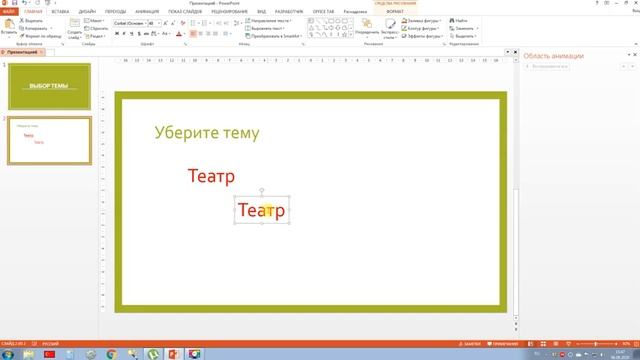
Task: Activate Format Painter (Формат по образцу)
Action: (40, 36)
